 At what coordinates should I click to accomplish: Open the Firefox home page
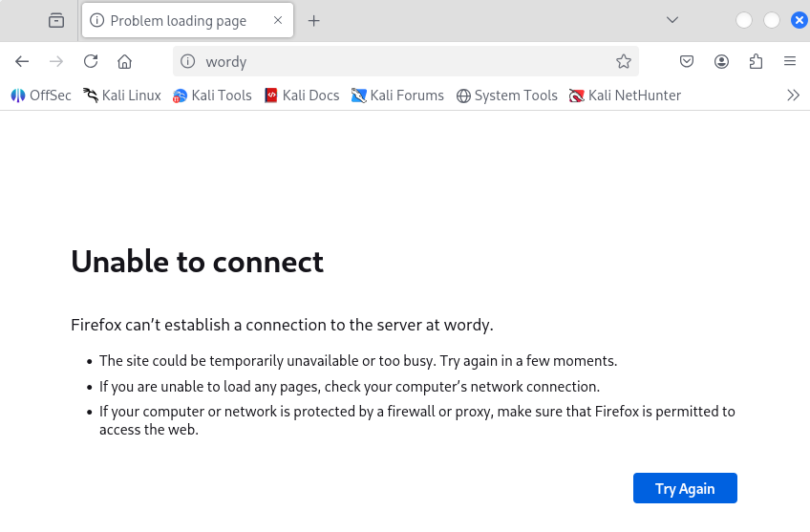(x=124, y=61)
